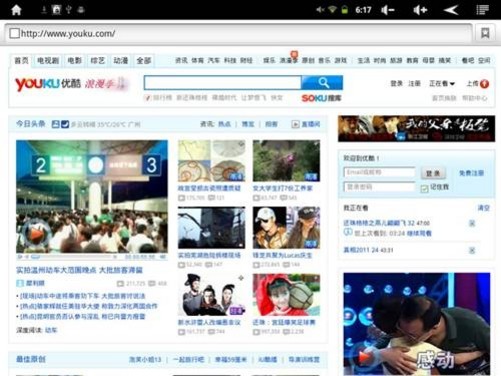The width and height of the screenshot is (501, 376).
Task: Tap the volume up speaker icon
Action: pyautogui.click(x=420, y=10)
